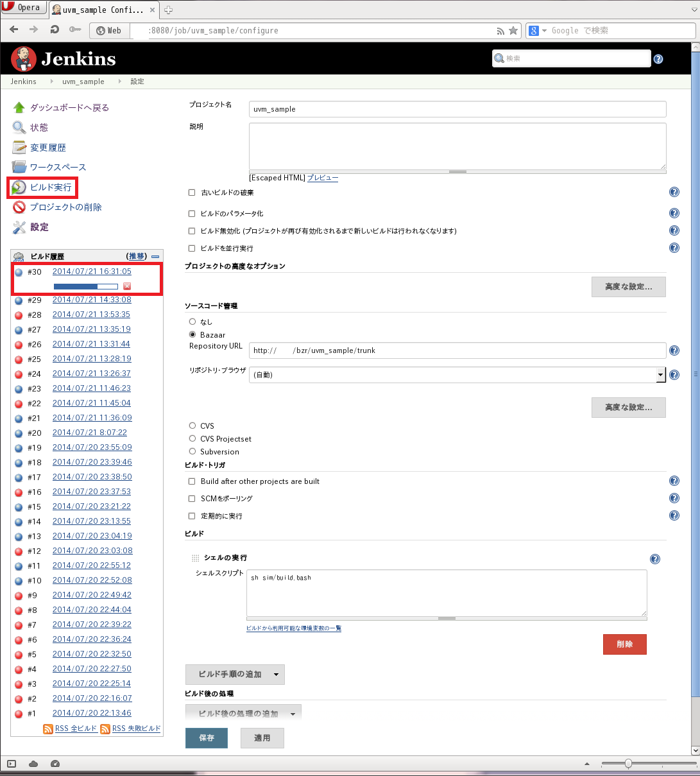The image size is (700, 776).
Task: Click red 削除 button for shell step
Action: [625, 644]
